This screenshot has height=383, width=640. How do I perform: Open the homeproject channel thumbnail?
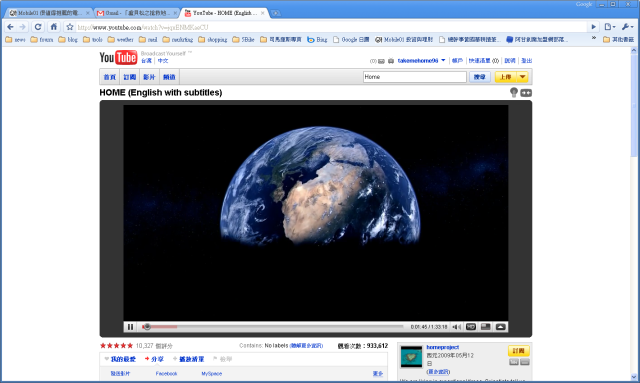[x=411, y=356]
